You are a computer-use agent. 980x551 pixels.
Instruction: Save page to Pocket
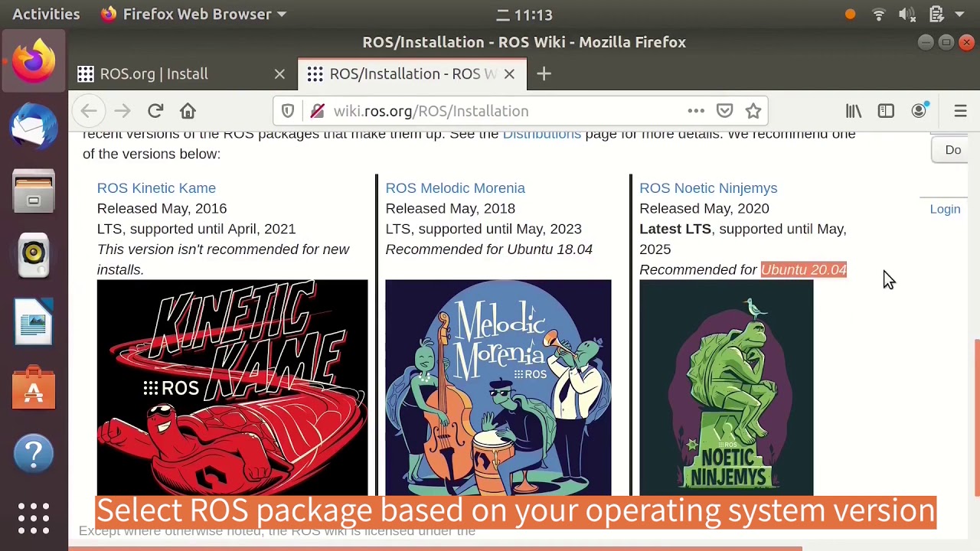[x=724, y=111]
